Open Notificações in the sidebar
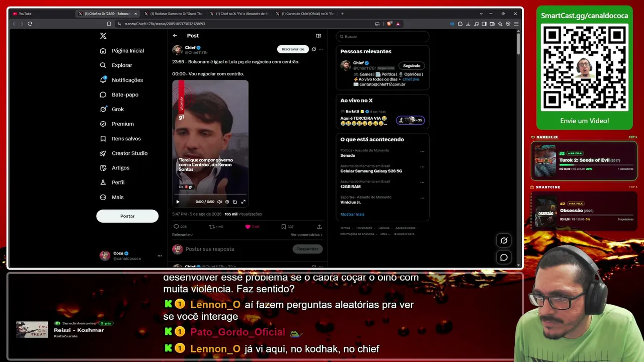The width and height of the screenshot is (644, 362). pos(122,80)
